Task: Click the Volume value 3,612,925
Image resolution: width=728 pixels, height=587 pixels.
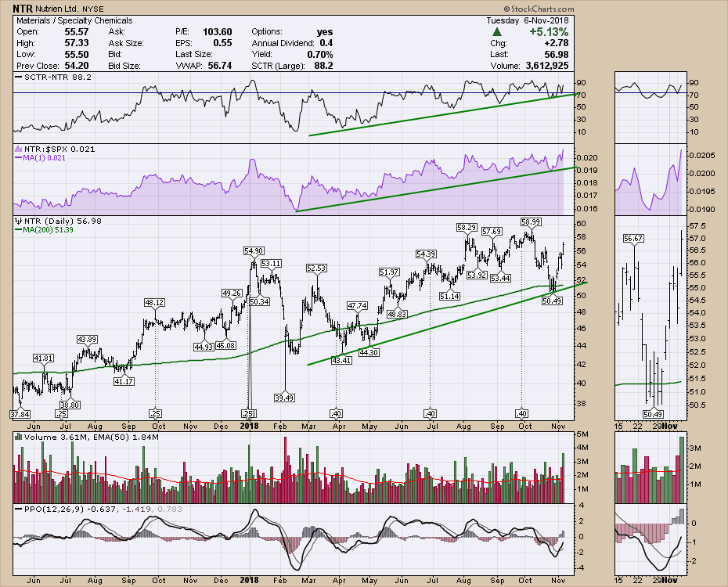Action: point(547,66)
